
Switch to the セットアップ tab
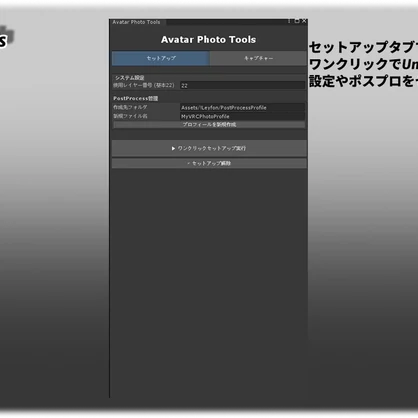[x=161, y=58]
